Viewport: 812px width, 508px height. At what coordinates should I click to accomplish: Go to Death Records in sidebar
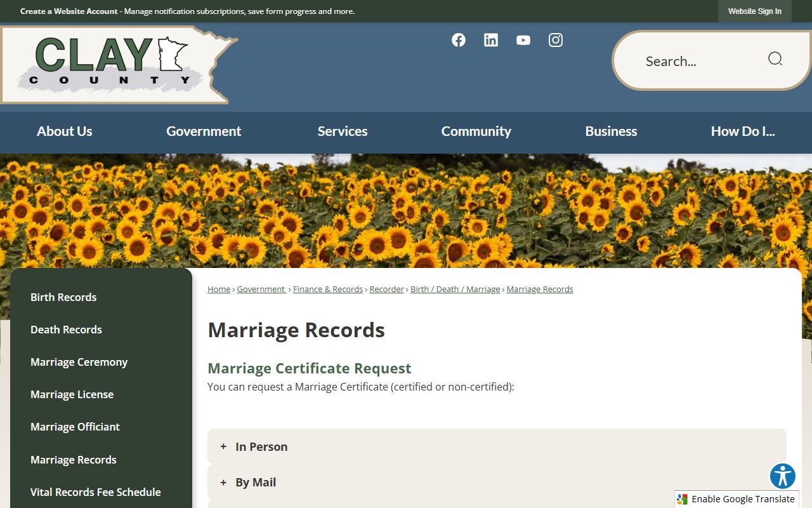click(x=66, y=330)
